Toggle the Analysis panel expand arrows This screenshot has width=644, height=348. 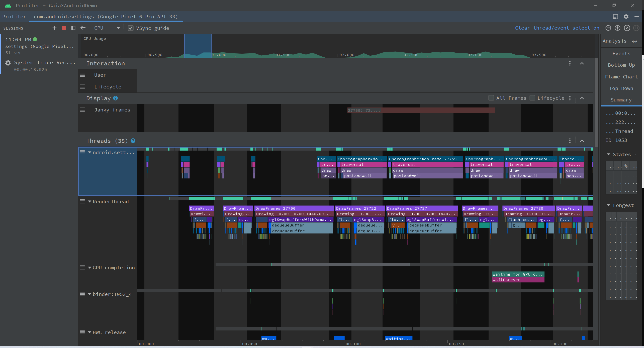(x=634, y=41)
